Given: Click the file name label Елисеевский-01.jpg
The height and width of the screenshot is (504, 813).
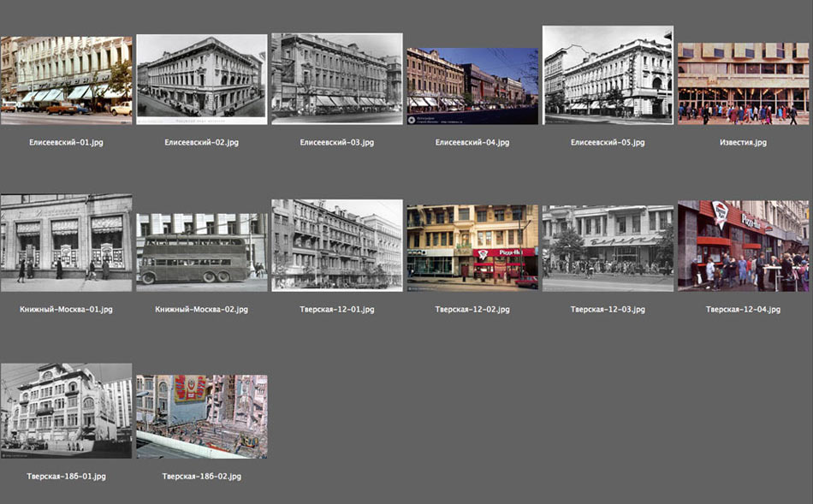Looking at the screenshot, I should [66, 142].
